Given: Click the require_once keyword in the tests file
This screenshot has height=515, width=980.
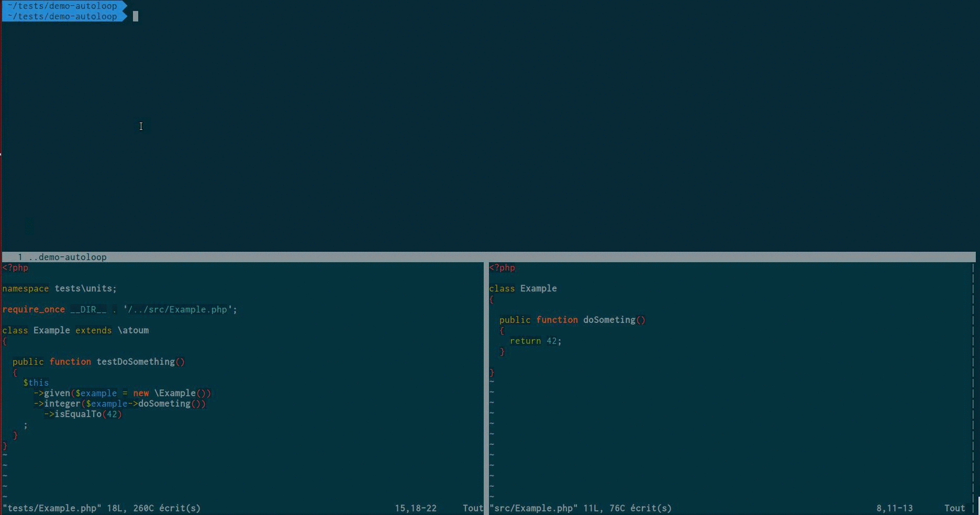Looking at the screenshot, I should (x=34, y=309).
